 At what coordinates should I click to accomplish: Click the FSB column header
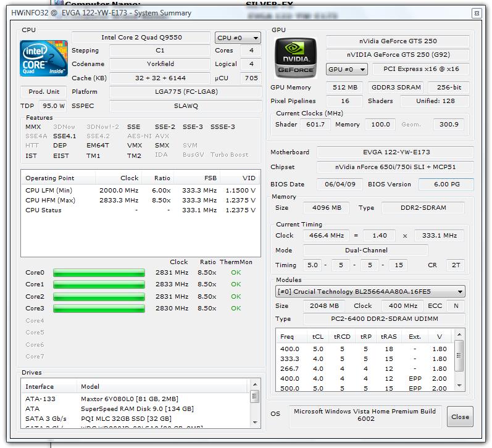tap(198, 178)
